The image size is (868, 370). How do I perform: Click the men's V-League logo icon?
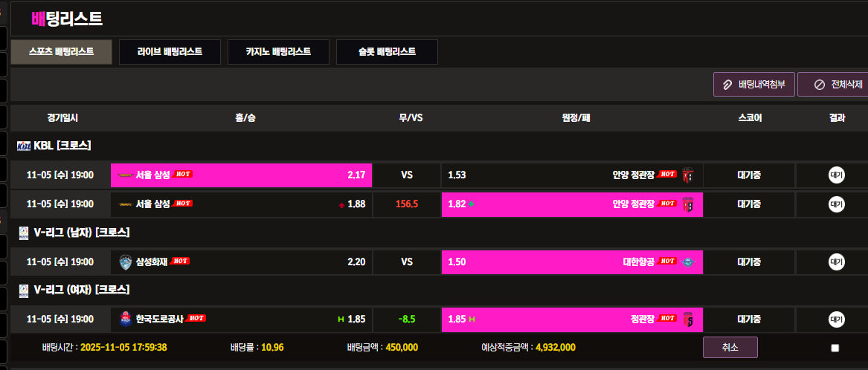pos(23,233)
